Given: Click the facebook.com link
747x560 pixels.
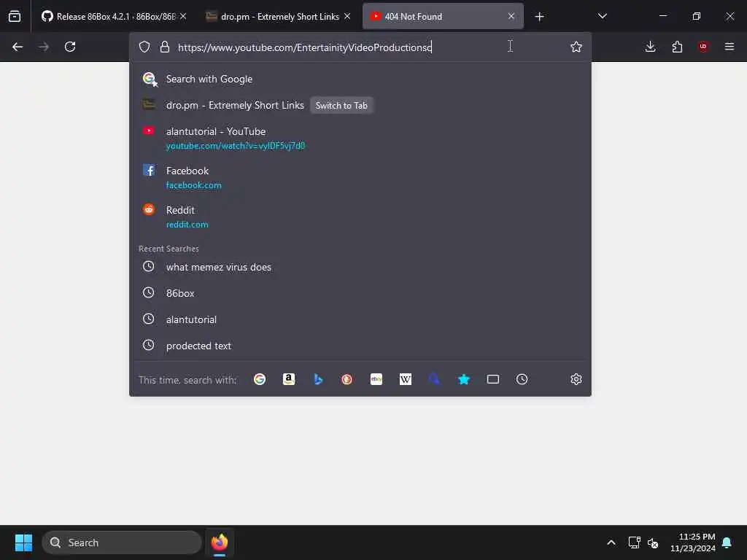Looking at the screenshot, I should click(193, 185).
